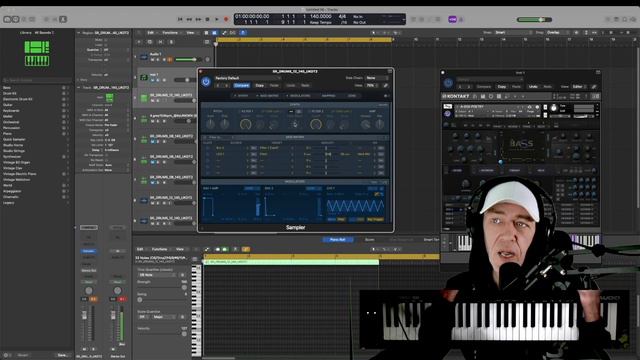Click the Rewind transport button
The width and height of the screenshot is (640, 360).
(x=189, y=19)
